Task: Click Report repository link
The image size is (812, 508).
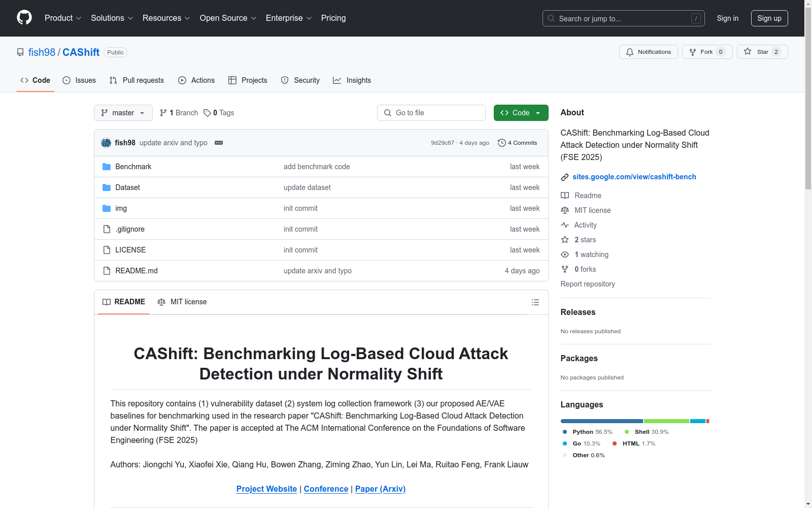Action: point(588,284)
